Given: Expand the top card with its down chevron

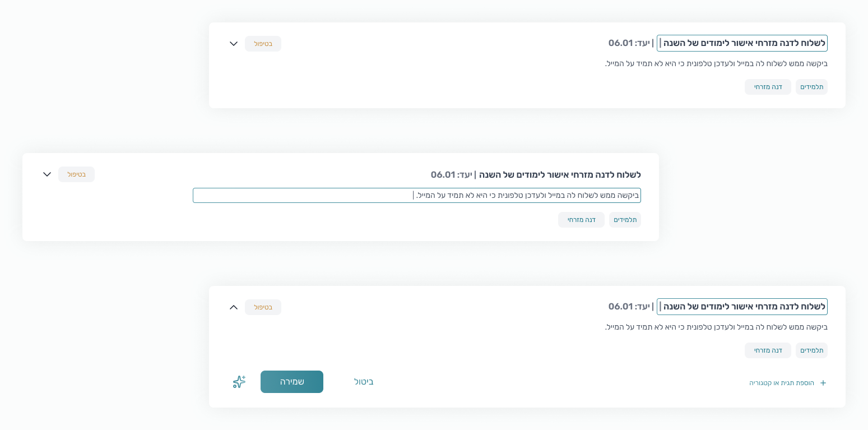Looking at the screenshot, I should tap(234, 44).
